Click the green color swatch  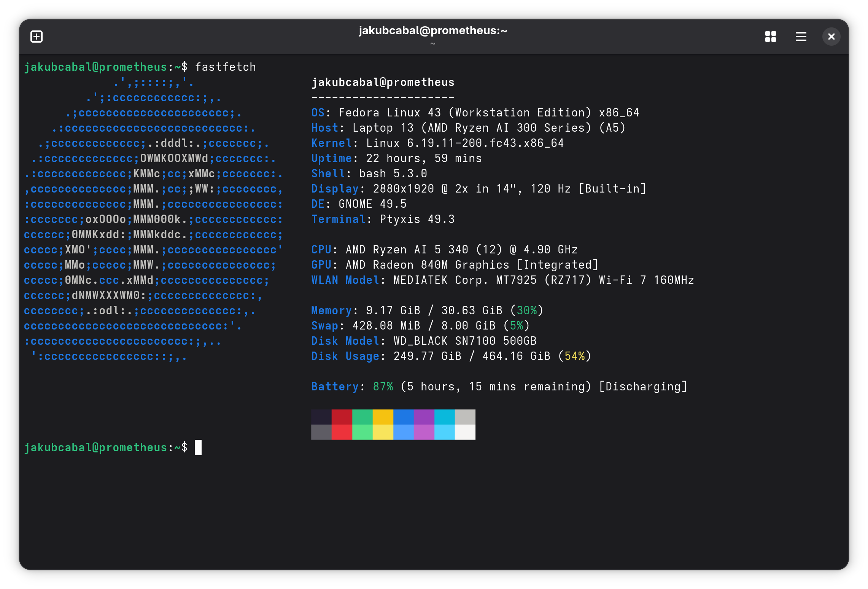coord(362,424)
